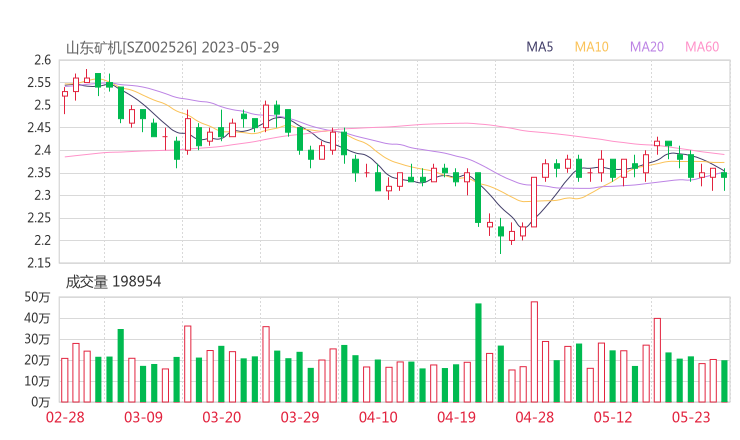Viewport: 740px width, 440px height.
Task: Click the MA10 legend label
Action: click(x=591, y=47)
